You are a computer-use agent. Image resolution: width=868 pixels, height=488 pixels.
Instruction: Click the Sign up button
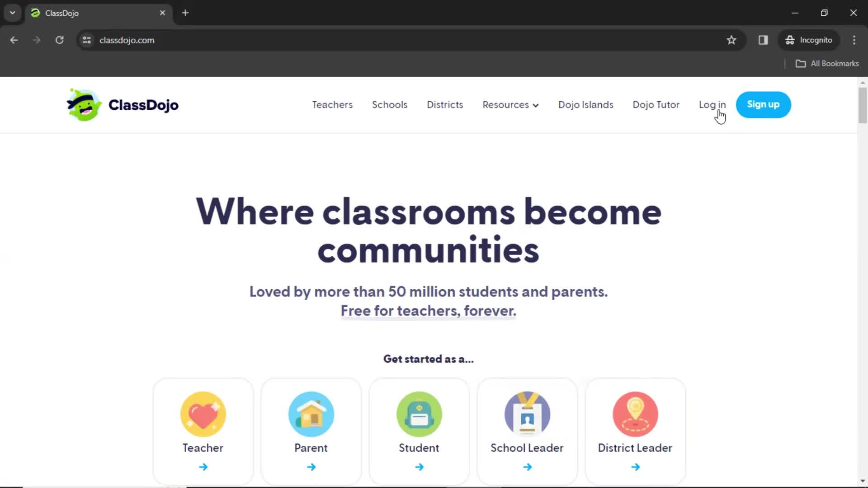coord(764,104)
